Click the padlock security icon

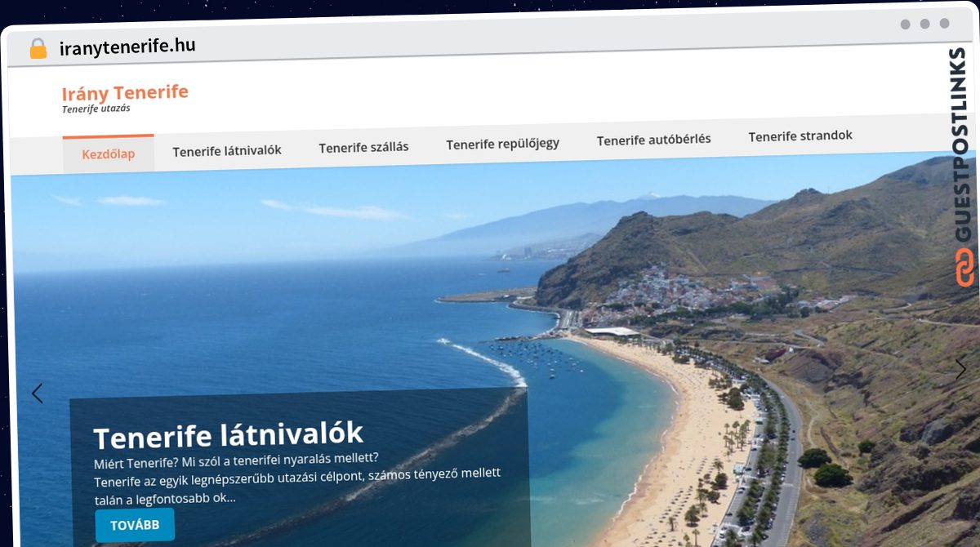click(x=38, y=49)
